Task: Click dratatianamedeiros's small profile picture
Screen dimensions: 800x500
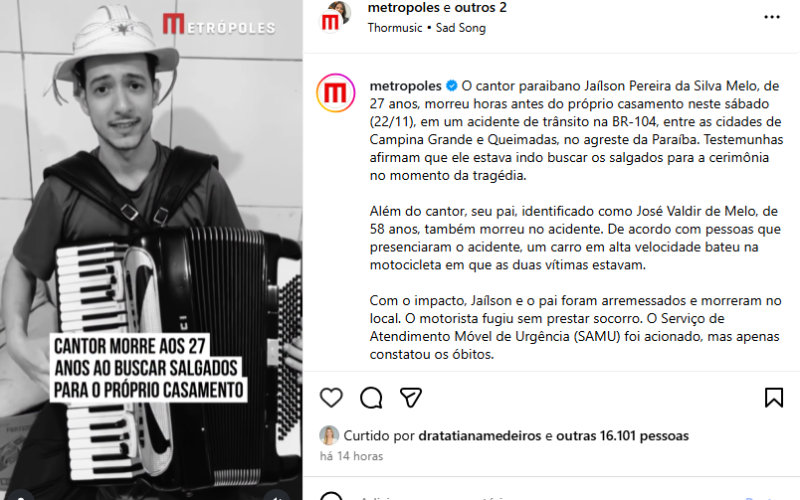Action: pos(329,435)
